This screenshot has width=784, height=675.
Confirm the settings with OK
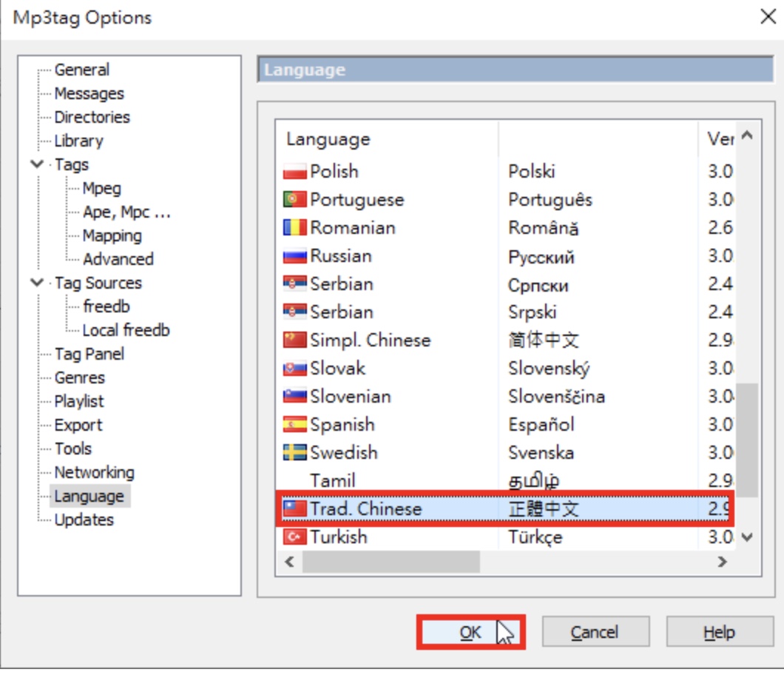(470, 633)
